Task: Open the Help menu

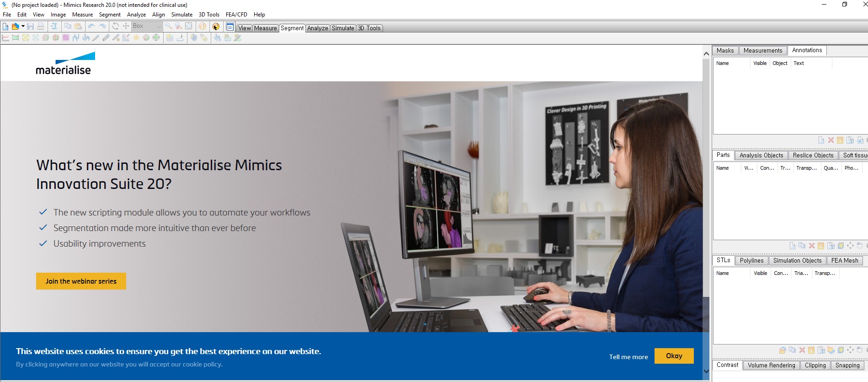Action: click(x=259, y=15)
